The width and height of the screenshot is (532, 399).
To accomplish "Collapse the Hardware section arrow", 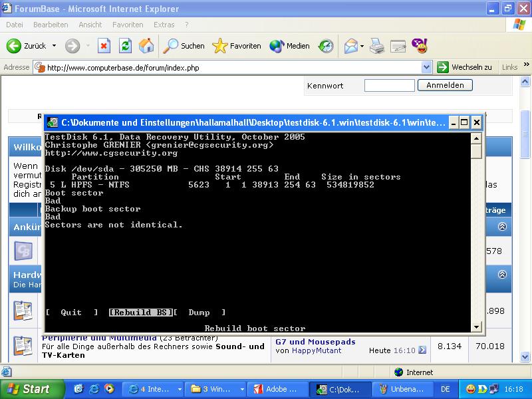I will [x=502, y=274].
